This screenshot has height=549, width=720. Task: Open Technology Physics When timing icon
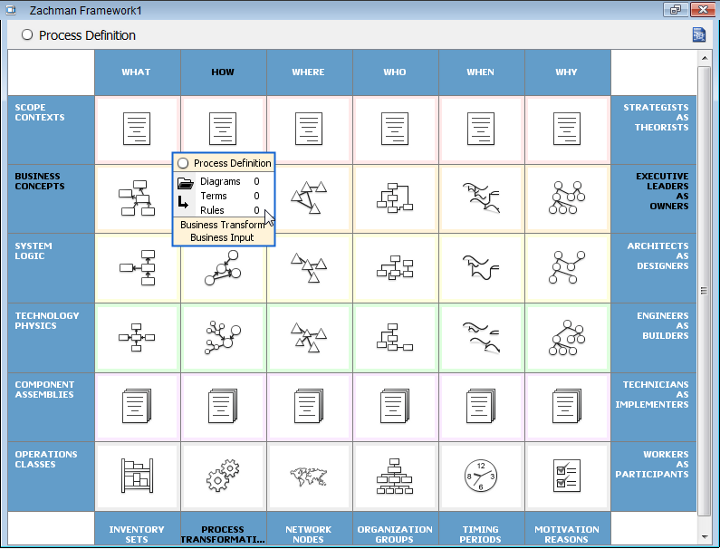click(481, 337)
